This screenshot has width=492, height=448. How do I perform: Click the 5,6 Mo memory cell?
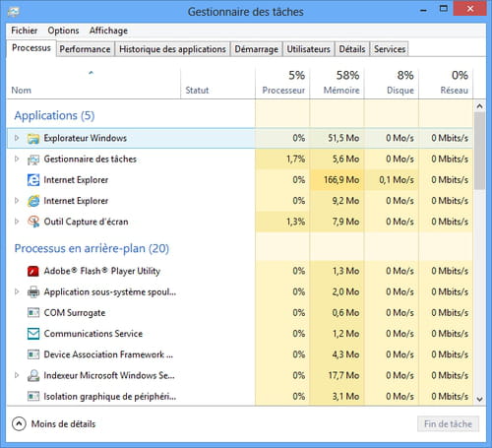pos(337,160)
